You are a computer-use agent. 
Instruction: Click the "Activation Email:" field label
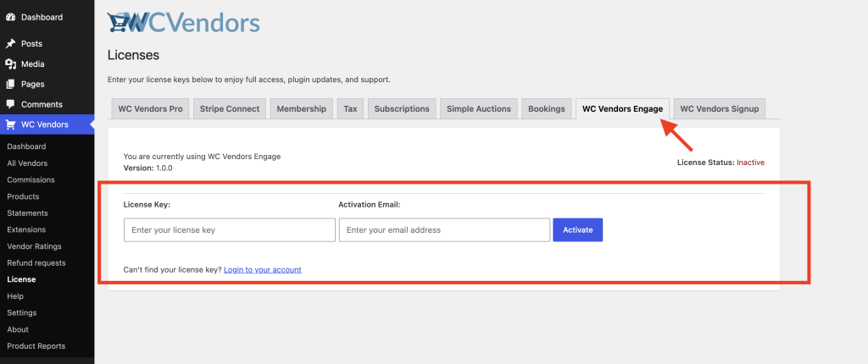click(x=370, y=204)
